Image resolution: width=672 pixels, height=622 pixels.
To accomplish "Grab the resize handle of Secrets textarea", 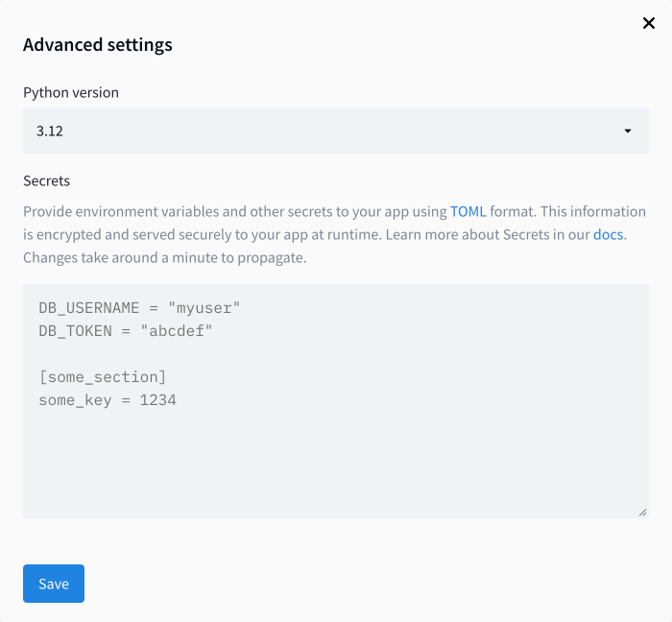I will pos(642,513).
